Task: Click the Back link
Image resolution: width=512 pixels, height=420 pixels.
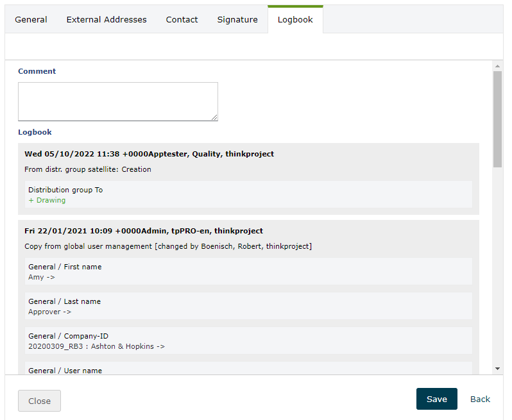Action: pyautogui.click(x=480, y=399)
